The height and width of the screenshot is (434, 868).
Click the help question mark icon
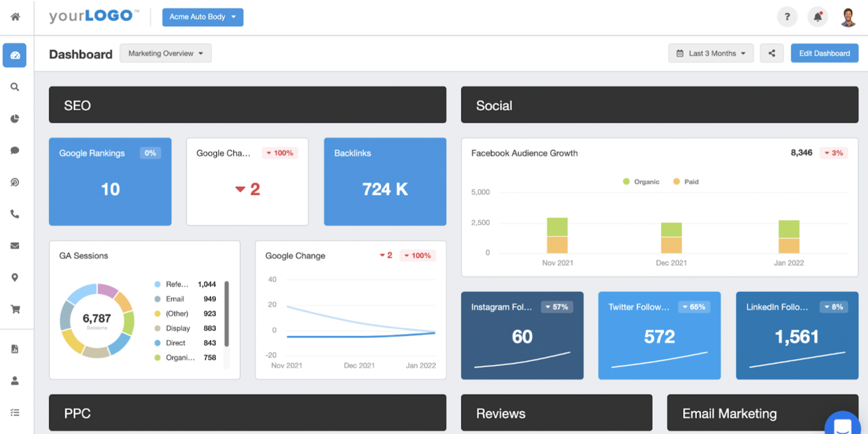pyautogui.click(x=787, y=17)
